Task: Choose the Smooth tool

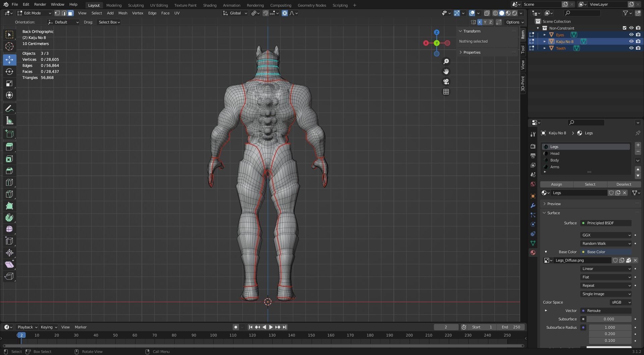Action: point(9,229)
